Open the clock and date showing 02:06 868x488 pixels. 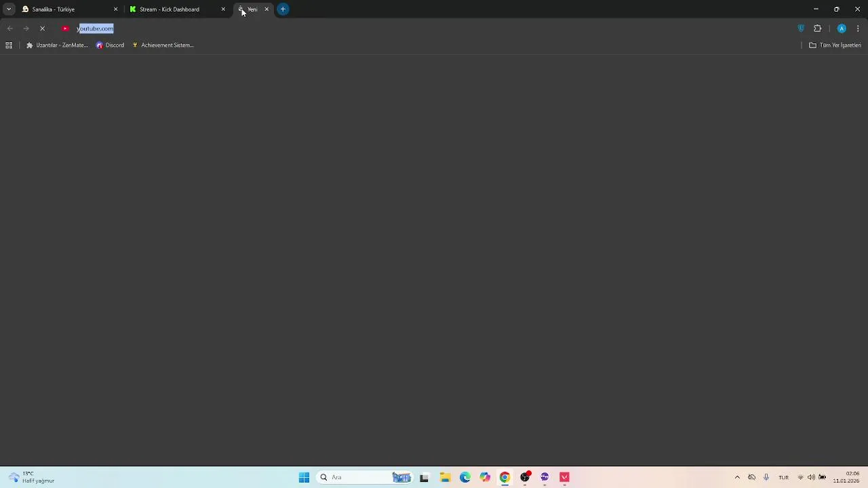pos(846,477)
